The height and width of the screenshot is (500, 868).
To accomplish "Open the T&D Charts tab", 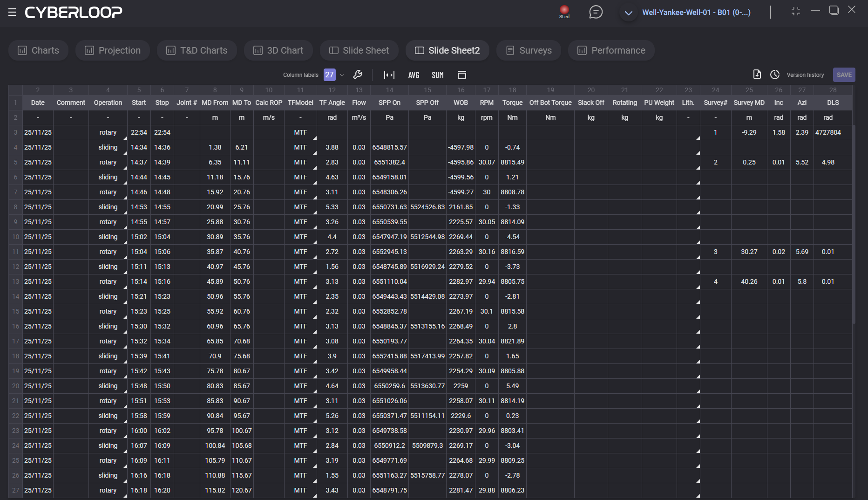I will (197, 50).
